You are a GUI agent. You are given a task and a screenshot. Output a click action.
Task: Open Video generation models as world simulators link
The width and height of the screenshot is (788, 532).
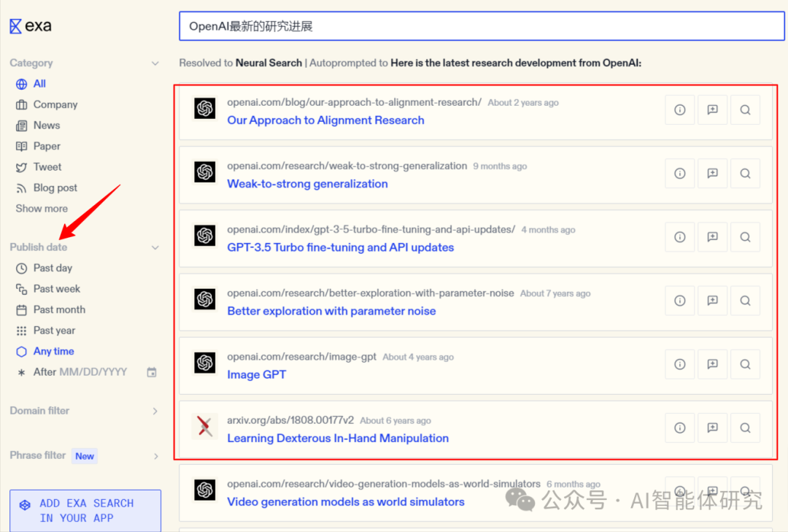[x=346, y=502]
